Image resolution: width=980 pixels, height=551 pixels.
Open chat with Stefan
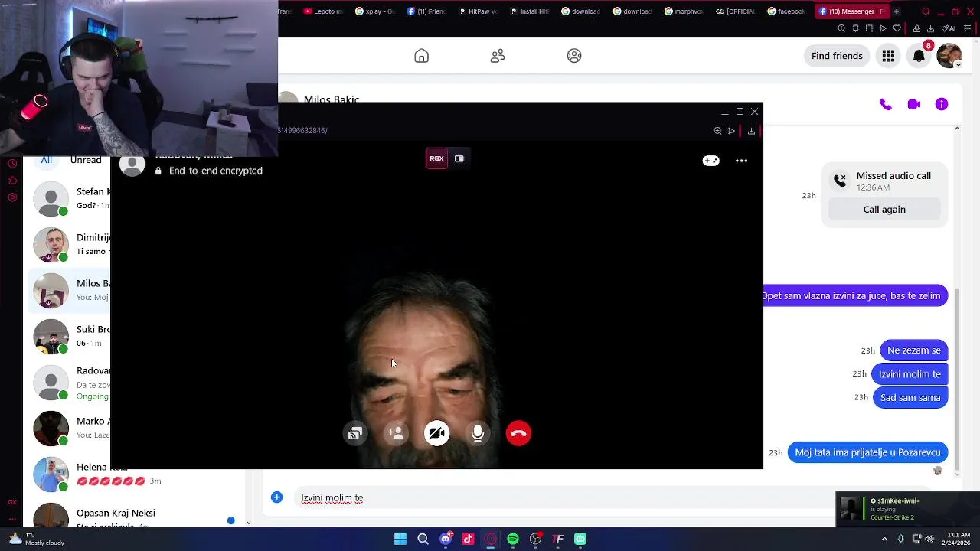pyautogui.click(x=70, y=199)
